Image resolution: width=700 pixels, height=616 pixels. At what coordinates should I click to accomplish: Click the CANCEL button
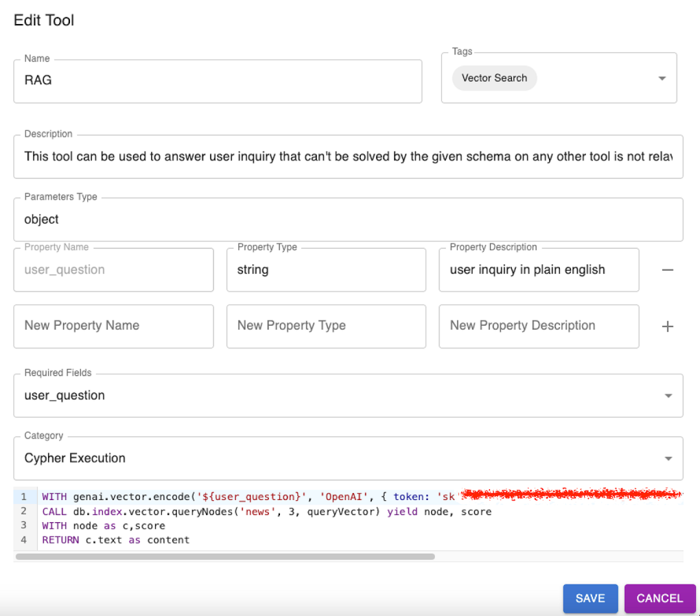[660, 598]
